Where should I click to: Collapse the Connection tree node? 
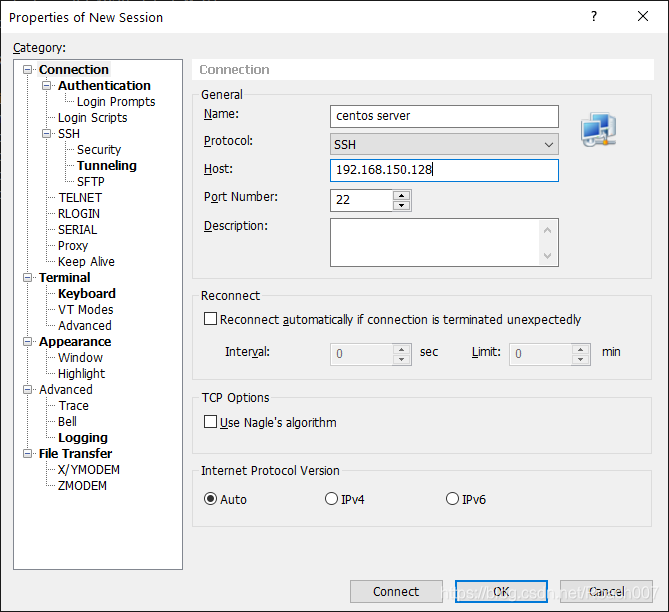click(28, 70)
